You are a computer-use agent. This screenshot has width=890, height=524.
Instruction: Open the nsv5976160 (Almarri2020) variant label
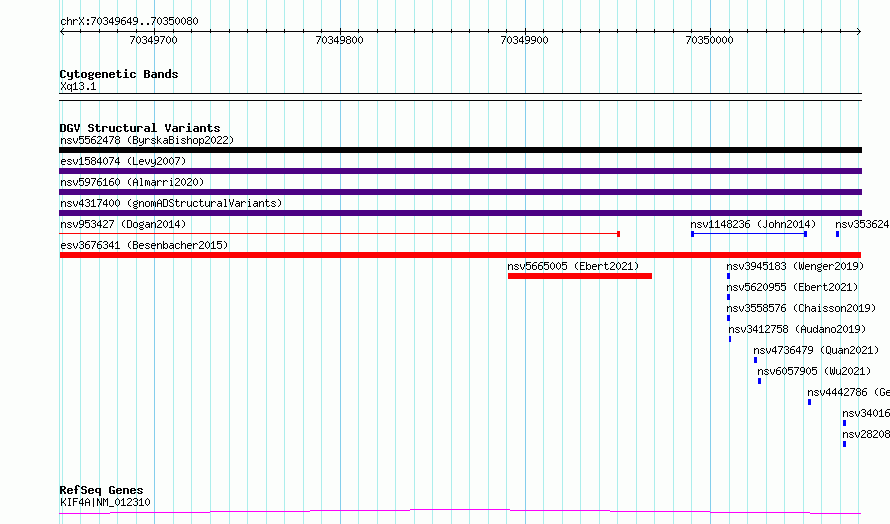pyautogui.click(x=132, y=182)
